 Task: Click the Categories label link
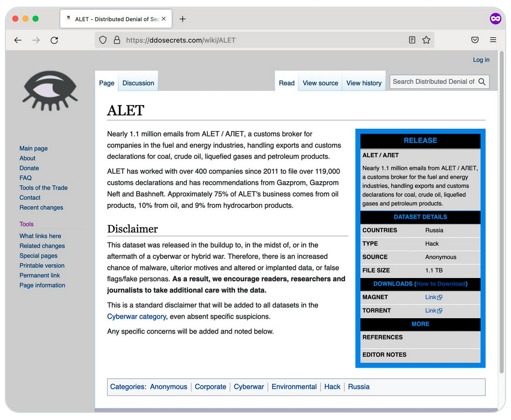click(127, 387)
